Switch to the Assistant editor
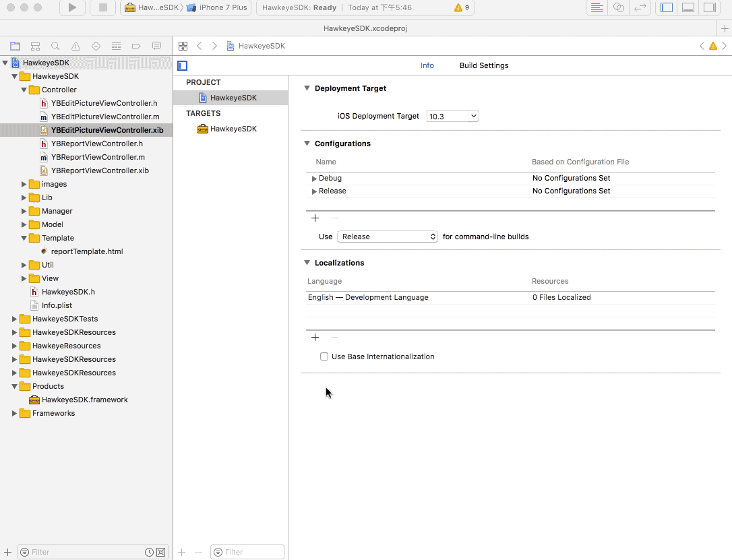This screenshot has height=560, width=732. [x=619, y=7]
